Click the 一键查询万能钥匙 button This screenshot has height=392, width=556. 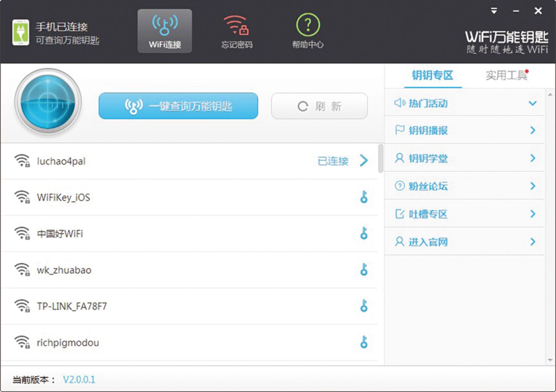178,106
